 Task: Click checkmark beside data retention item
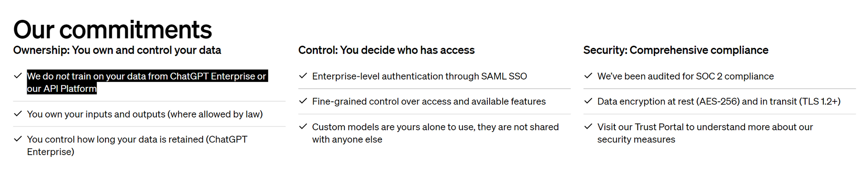18,139
